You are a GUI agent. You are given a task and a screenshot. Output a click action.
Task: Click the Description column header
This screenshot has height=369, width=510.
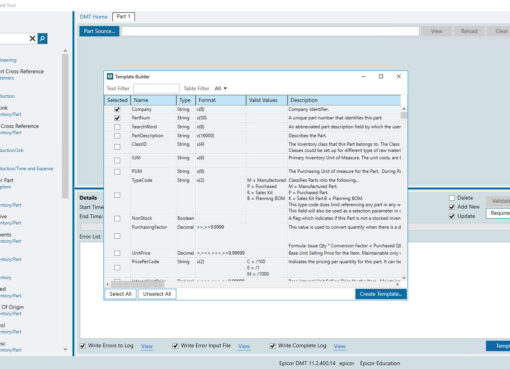[344, 100]
